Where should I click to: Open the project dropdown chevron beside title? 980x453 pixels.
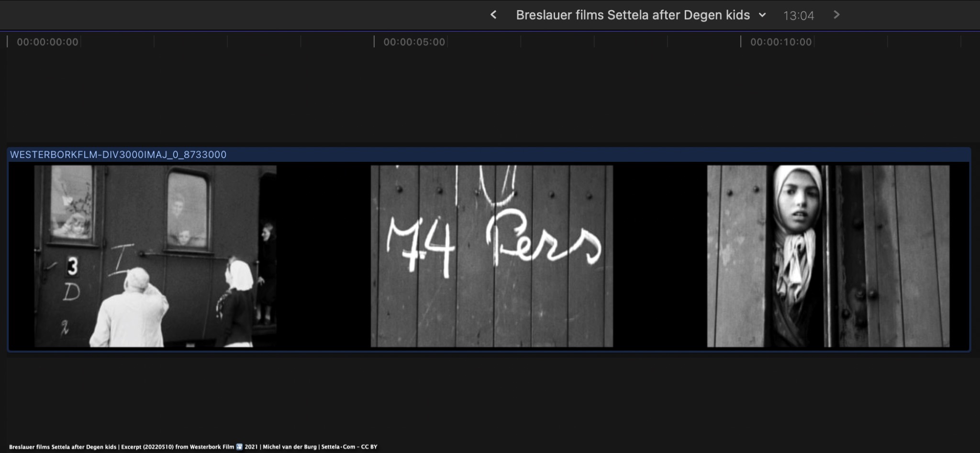[762, 15]
